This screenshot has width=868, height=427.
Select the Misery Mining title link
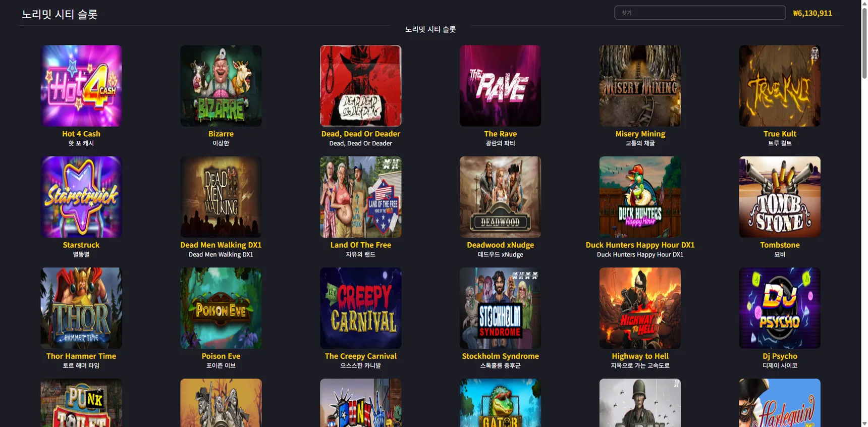pyautogui.click(x=640, y=134)
